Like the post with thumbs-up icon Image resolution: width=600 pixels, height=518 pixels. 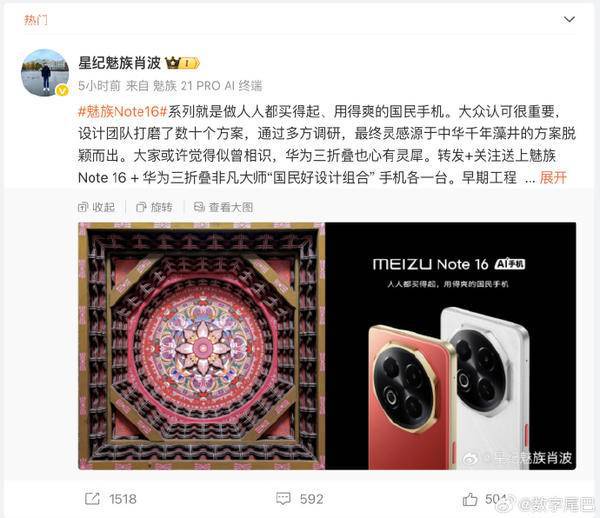pos(470,498)
